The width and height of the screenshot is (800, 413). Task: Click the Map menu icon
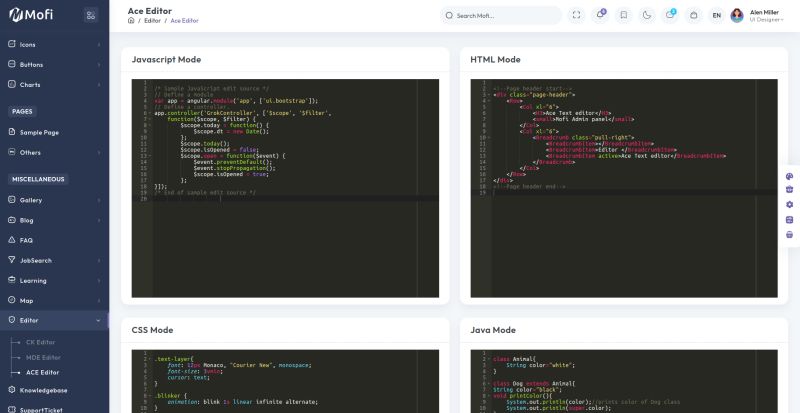point(12,300)
